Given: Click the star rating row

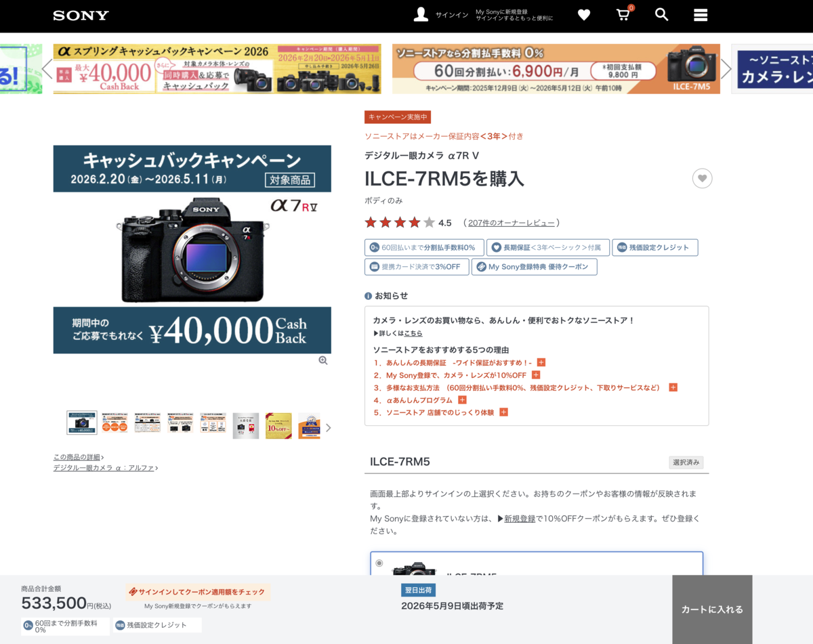Looking at the screenshot, I should pos(400,223).
